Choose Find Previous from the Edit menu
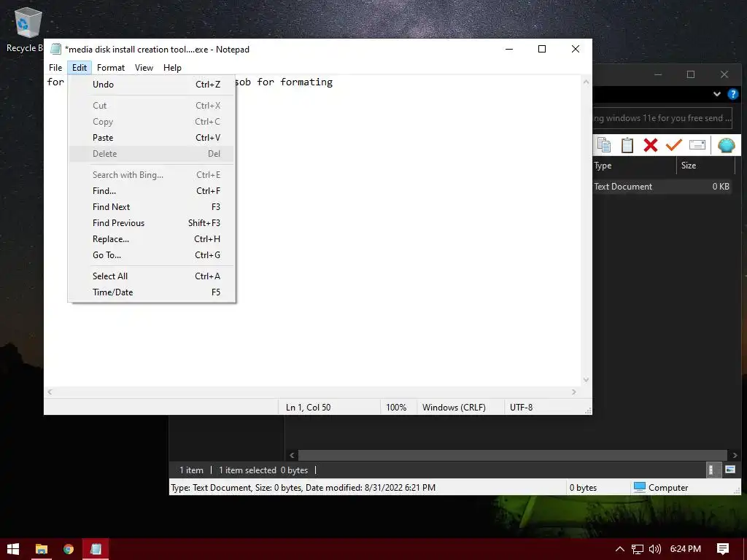 point(152,223)
